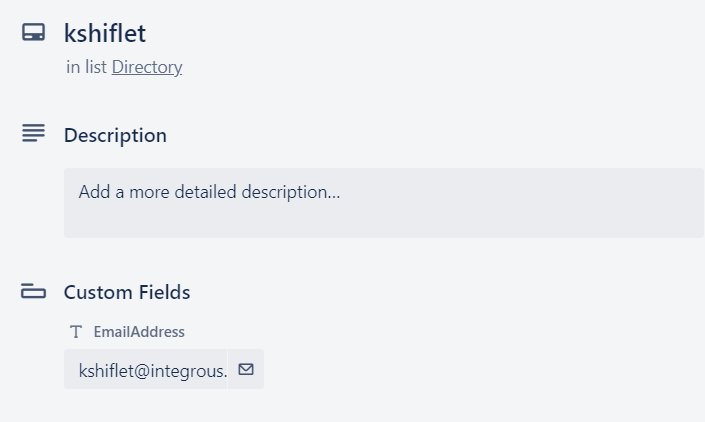Click the Description lines icon
Screen dimensions: 705x422
[33, 133]
